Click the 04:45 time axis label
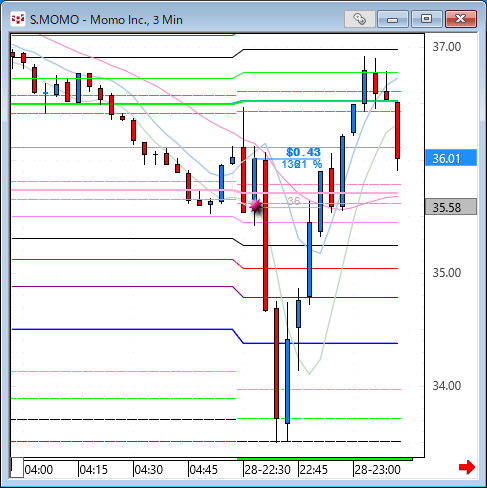The width and height of the screenshot is (487, 488). click(x=204, y=470)
